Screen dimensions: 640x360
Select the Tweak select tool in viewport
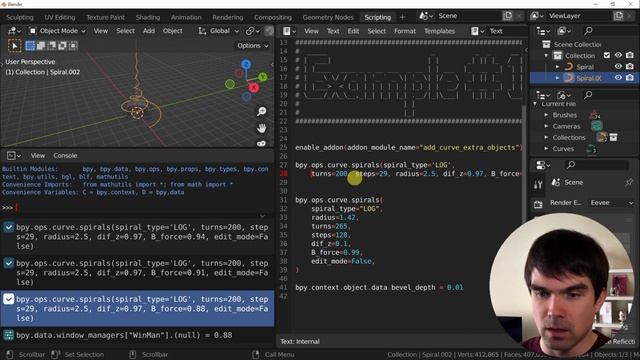coord(15,46)
